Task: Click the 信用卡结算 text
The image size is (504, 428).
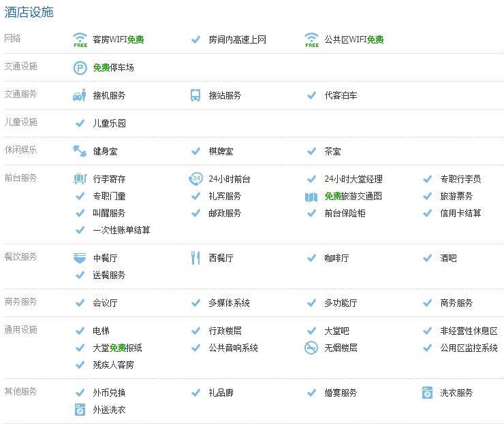Action: 460,213
